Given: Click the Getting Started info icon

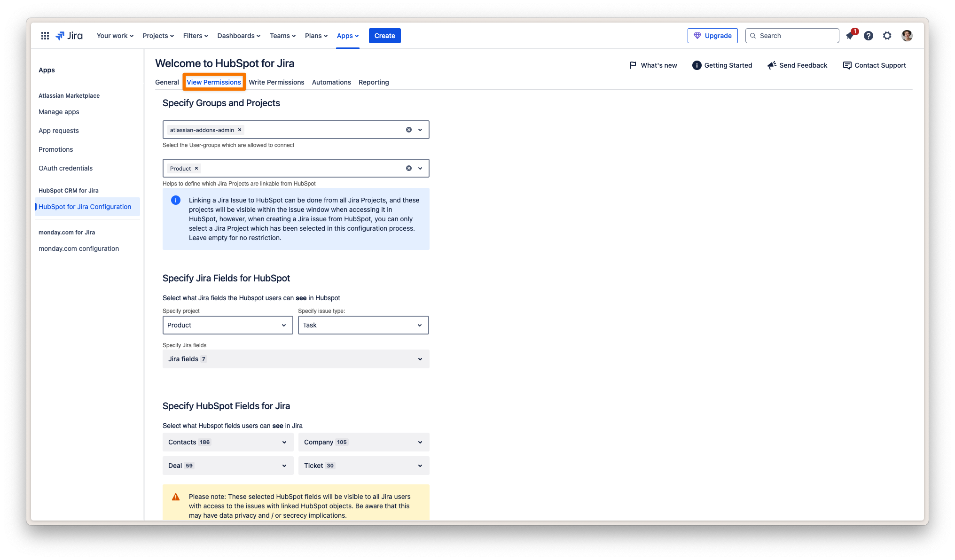Looking at the screenshot, I should tap(697, 65).
